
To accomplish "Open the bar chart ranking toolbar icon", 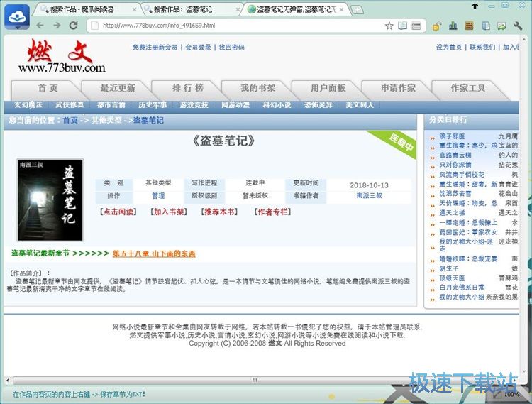I will pos(453,26).
